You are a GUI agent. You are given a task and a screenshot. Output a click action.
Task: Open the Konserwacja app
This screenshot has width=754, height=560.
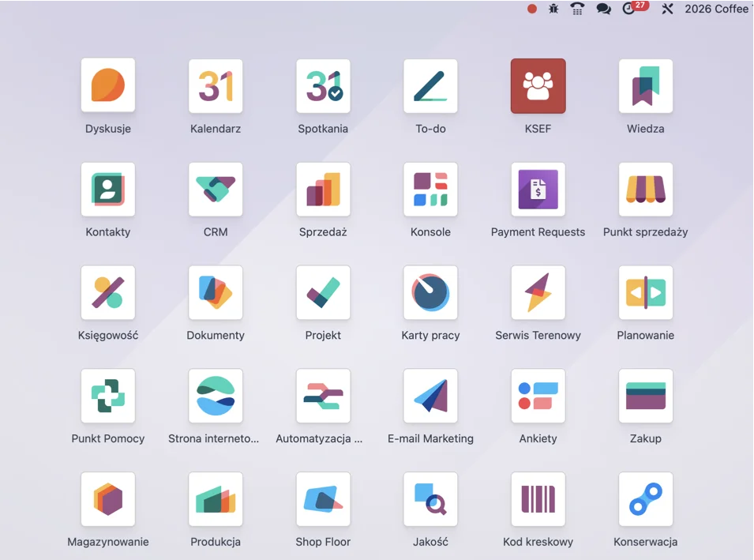tap(645, 499)
